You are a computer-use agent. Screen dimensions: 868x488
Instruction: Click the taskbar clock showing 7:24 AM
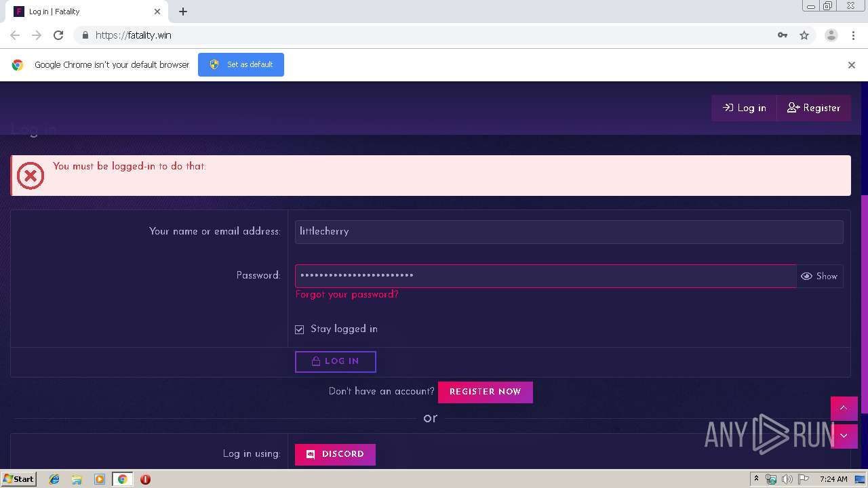(833, 479)
